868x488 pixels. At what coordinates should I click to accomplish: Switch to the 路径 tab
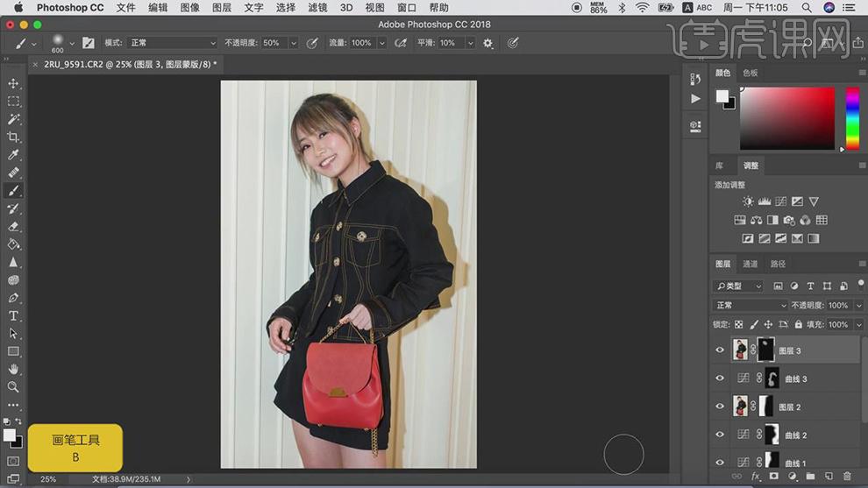(778, 264)
